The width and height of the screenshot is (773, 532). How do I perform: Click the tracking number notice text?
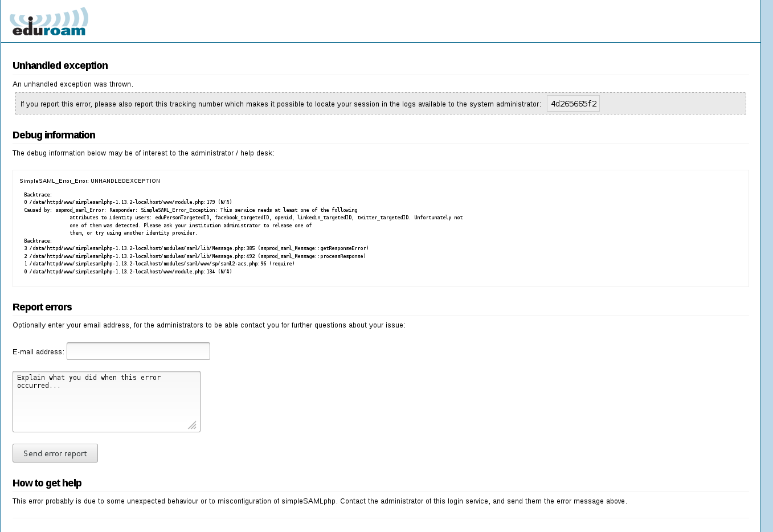pyautogui.click(x=281, y=104)
